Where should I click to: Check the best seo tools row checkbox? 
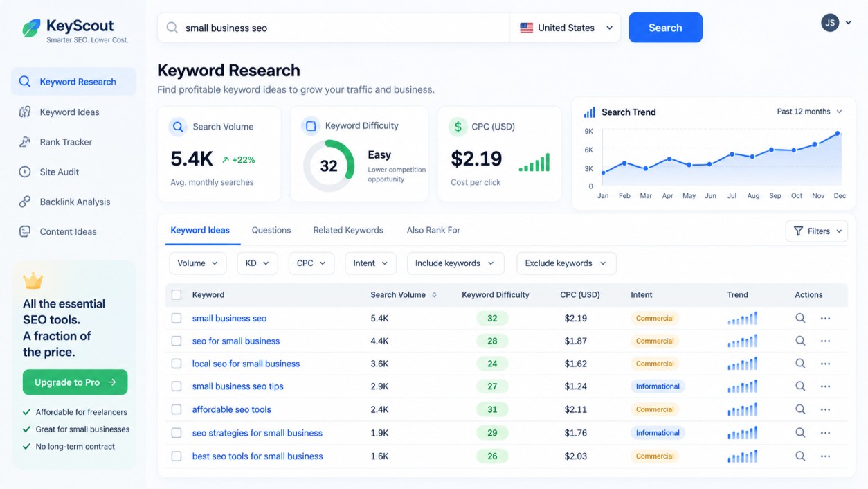tap(177, 456)
